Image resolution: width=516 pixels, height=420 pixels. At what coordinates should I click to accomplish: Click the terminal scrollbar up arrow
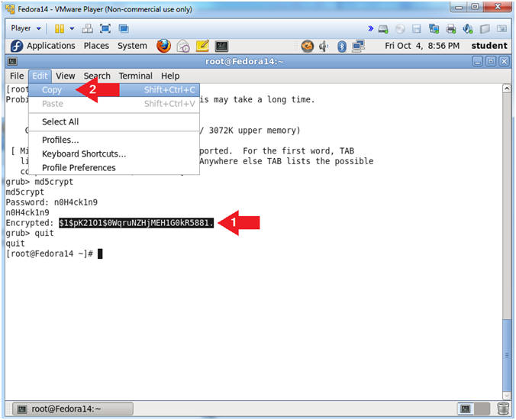coord(507,89)
